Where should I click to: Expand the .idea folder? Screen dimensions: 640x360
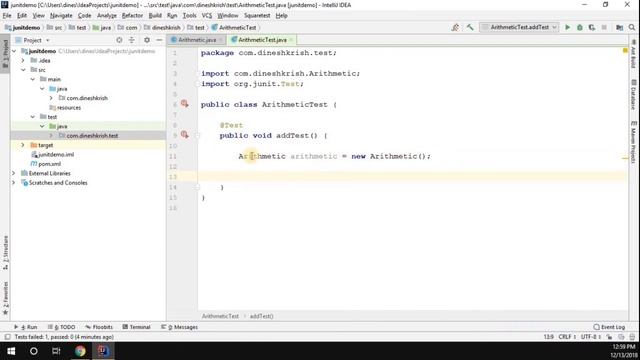coord(23,60)
